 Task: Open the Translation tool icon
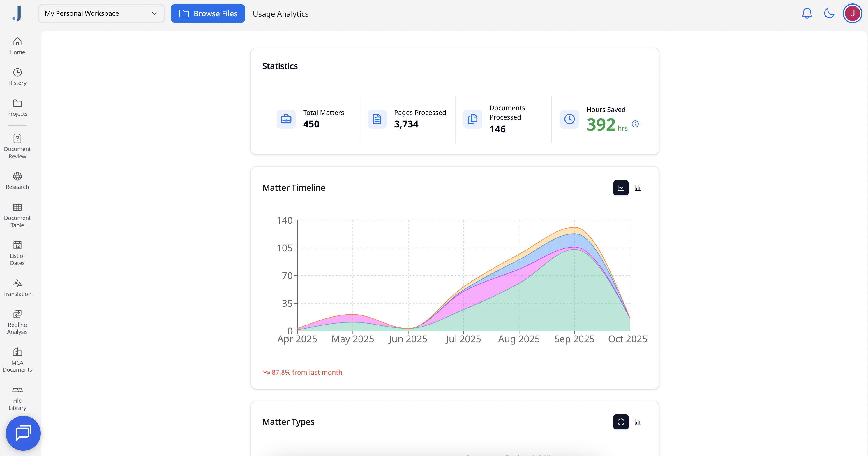[x=17, y=283]
